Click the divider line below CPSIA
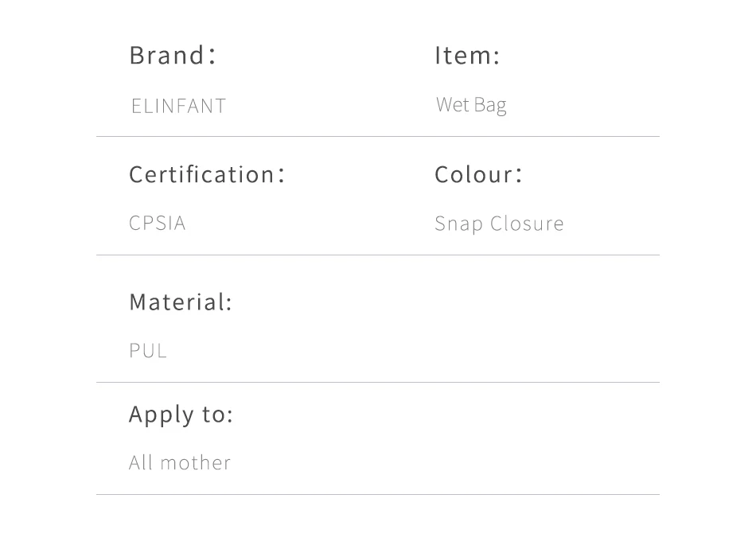 click(x=377, y=255)
